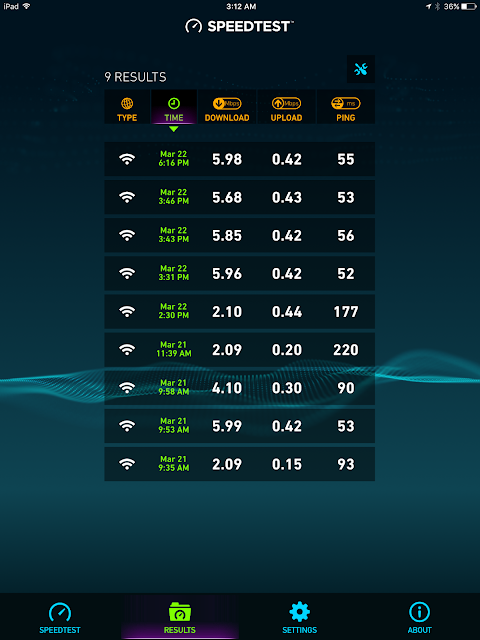Tap ping value 52
The width and height of the screenshot is (480, 640).
pyautogui.click(x=346, y=274)
